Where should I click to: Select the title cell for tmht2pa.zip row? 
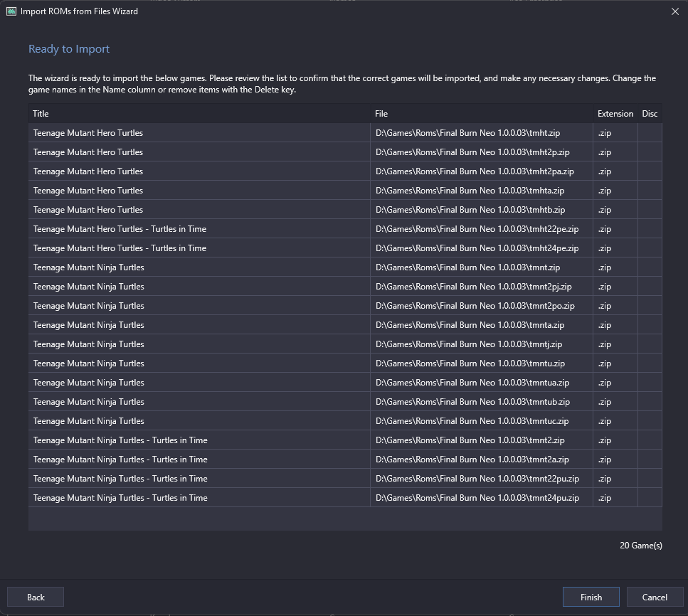[199, 171]
